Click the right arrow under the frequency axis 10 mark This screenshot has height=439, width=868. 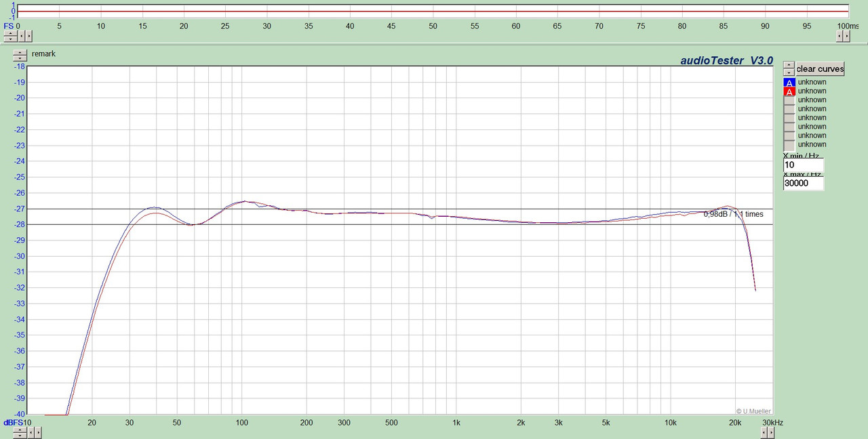point(38,432)
